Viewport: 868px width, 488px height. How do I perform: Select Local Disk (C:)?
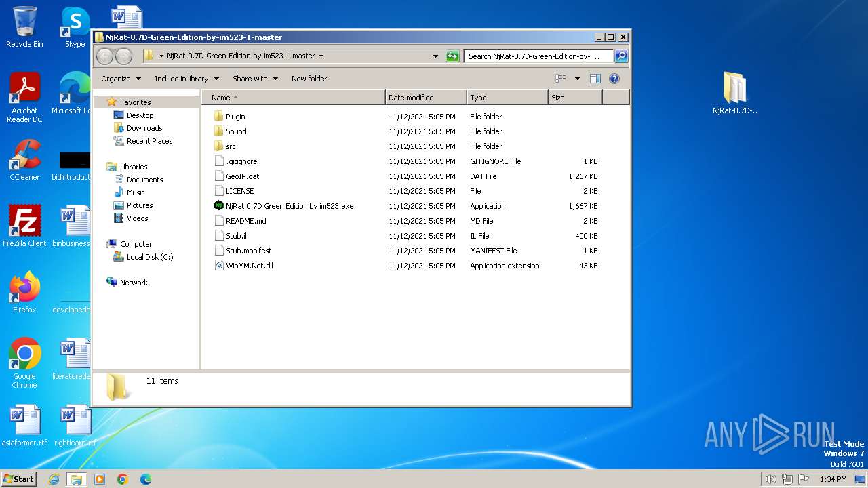point(149,257)
